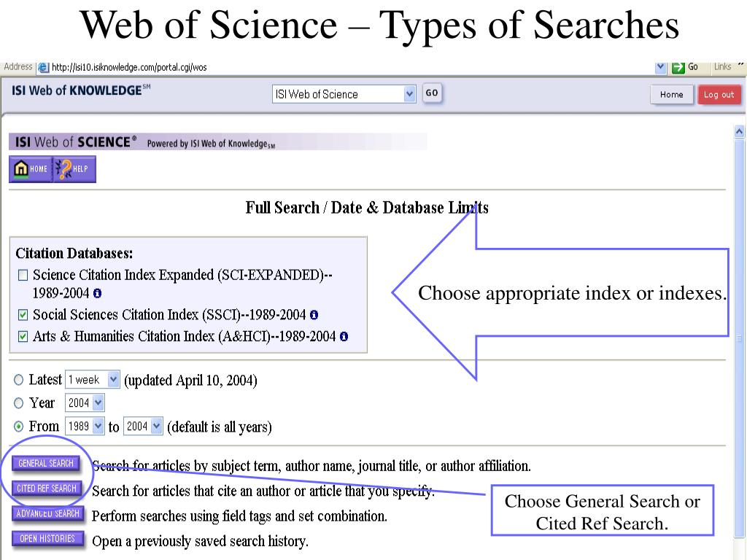This screenshot has width=747, height=560.
Task: Click the info icon next to SCI-EXPANDED 1989-2004
Action: click(97, 293)
